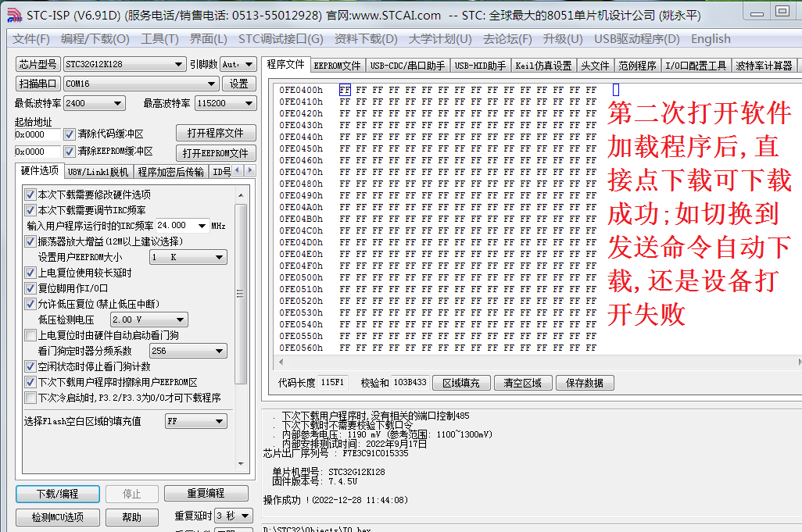Select the U8W/Link1脱机 tab
This screenshot has width=802, height=532.
[98, 172]
